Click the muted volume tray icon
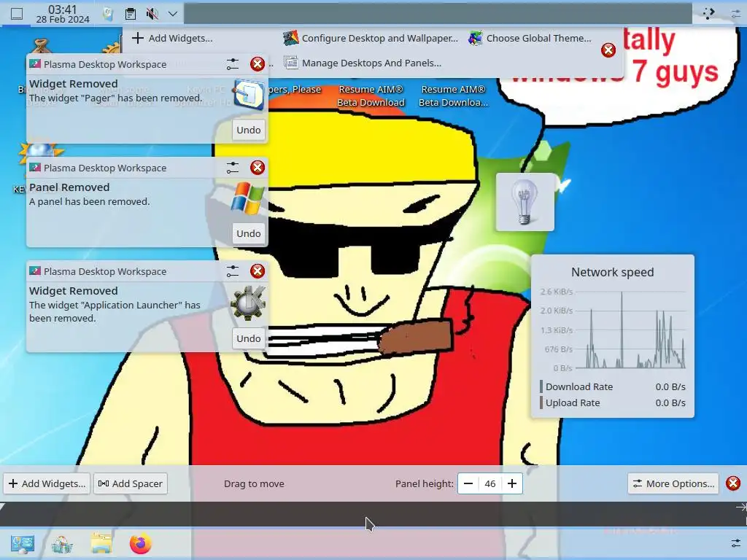 152,15
